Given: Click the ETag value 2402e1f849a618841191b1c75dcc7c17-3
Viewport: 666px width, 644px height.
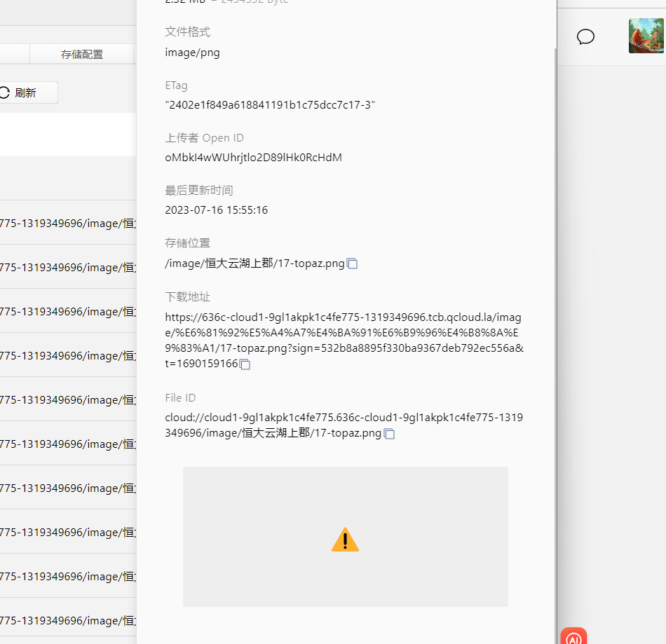Looking at the screenshot, I should pyautogui.click(x=270, y=105).
